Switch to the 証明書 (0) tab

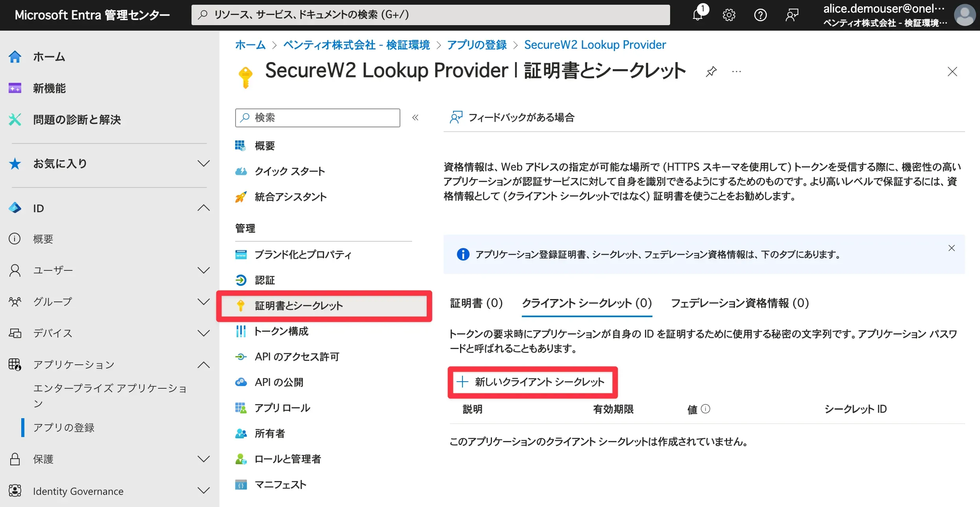[476, 303]
